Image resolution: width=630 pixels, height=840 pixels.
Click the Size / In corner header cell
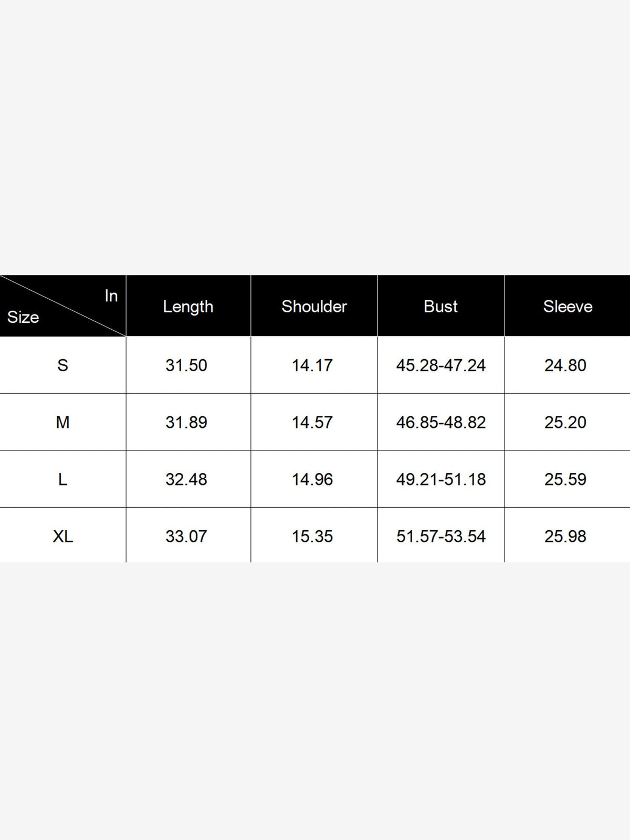point(62,306)
